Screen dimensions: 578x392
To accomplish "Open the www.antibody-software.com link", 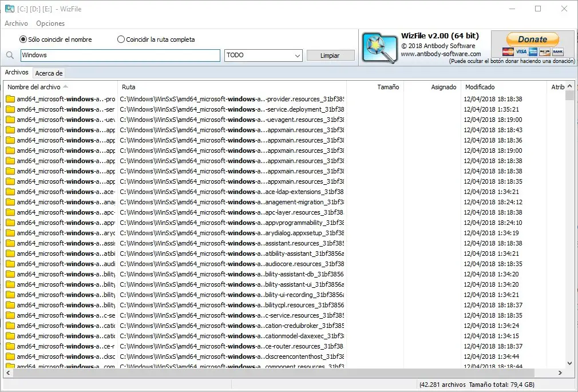I will [x=441, y=54].
